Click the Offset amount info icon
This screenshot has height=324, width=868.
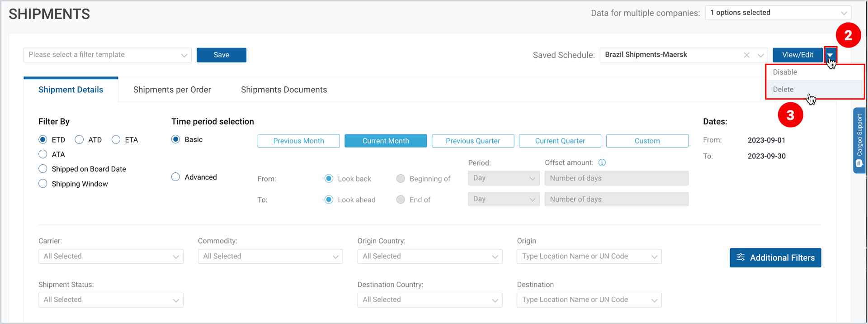pos(602,162)
